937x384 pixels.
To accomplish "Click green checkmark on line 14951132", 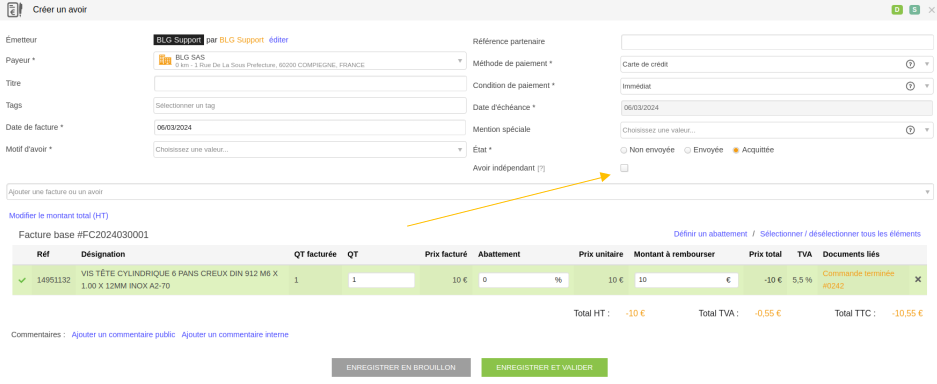I will [x=22, y=279].
